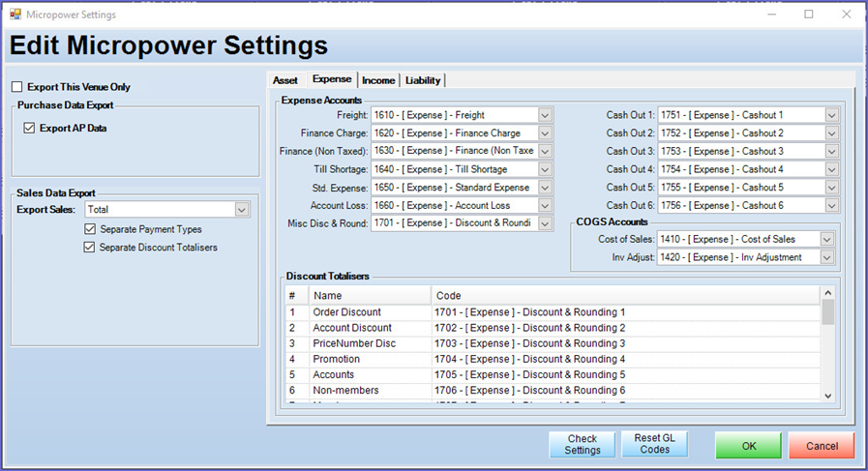Open the Export Sales dropdown
This screenshot has height=471, width=868.
click(x=241, y=210)
